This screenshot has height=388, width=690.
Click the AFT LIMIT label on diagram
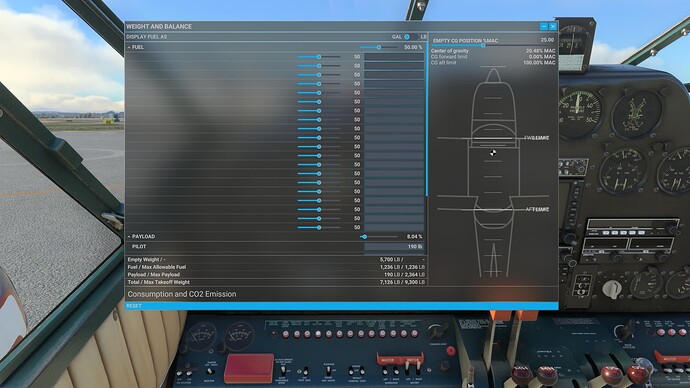point(537,209)
